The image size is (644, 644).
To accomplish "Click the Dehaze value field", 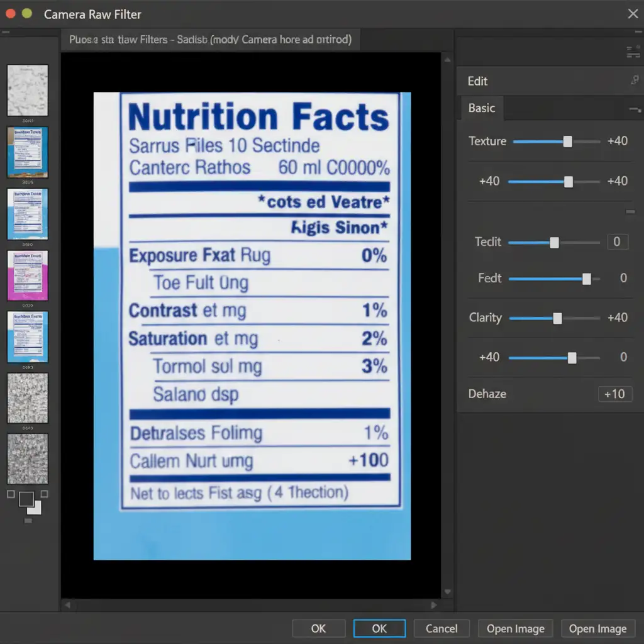I will pyautogui.click(x=614, y=394).
